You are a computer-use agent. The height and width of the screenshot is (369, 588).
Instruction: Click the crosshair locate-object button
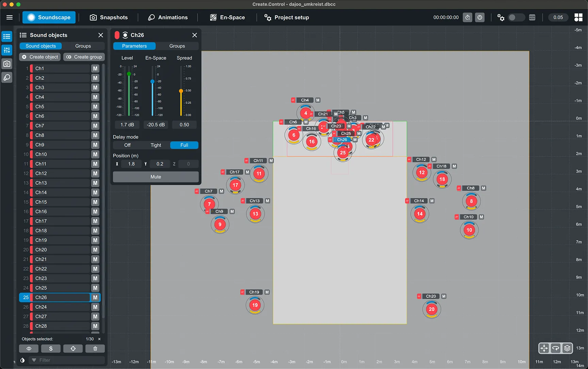tap(73, 349)
